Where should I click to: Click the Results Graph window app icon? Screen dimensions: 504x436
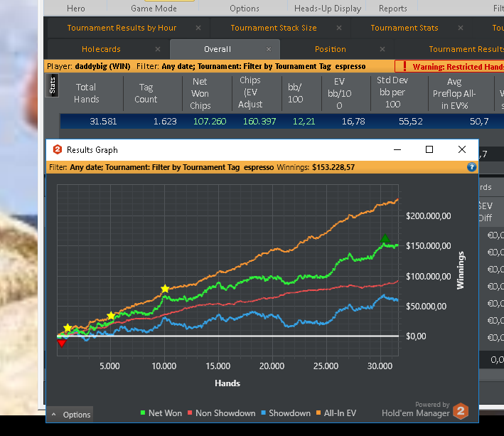(58, 150)
